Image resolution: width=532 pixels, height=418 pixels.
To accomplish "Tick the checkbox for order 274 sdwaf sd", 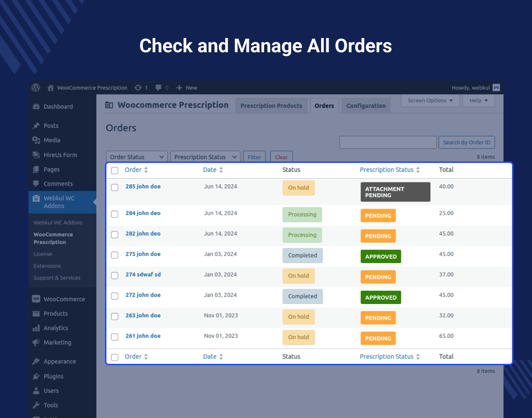I will tap(114, 275).
